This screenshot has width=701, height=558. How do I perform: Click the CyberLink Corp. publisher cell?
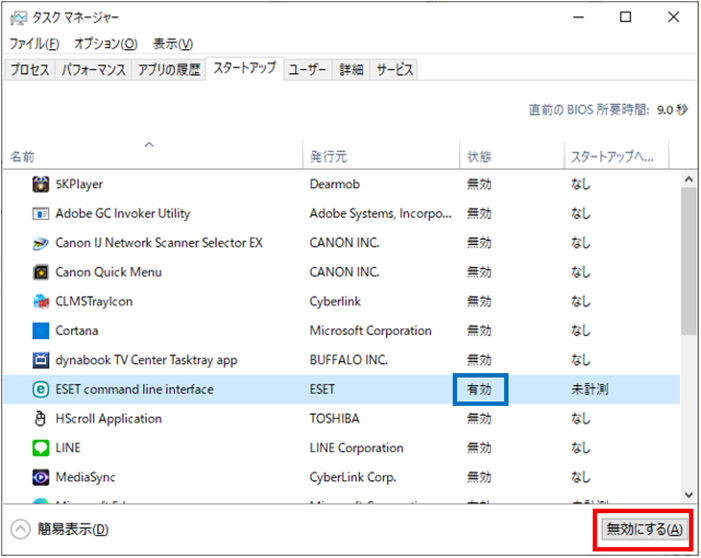pyautogui.click(x=353, y=478)
